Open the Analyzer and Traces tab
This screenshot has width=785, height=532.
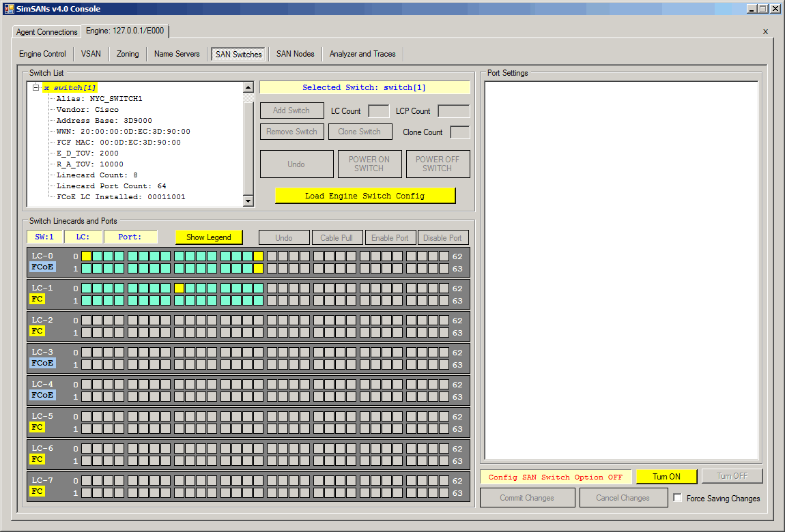click(362, 54)
